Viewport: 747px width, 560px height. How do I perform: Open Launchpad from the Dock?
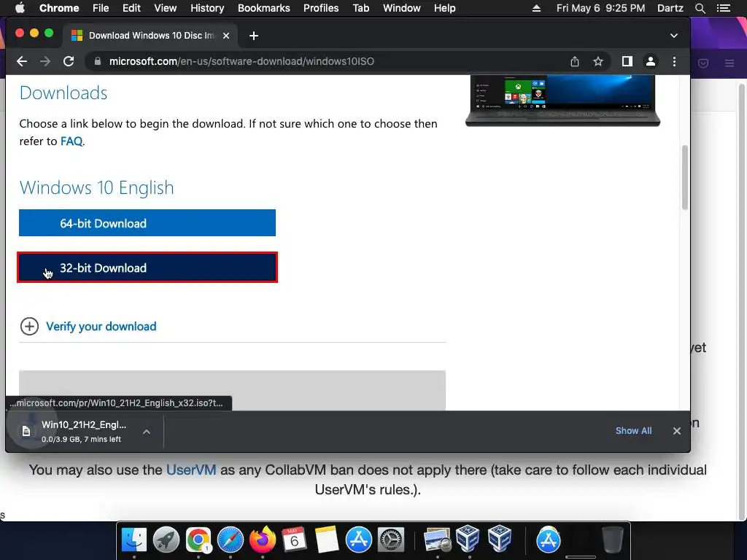[x=166, y=540]
